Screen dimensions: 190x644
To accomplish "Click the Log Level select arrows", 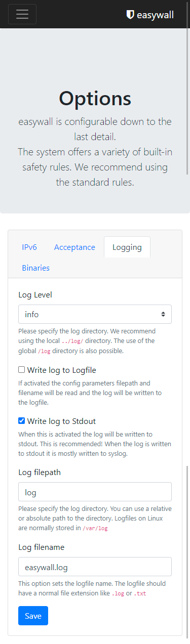I will coord(163,314).
